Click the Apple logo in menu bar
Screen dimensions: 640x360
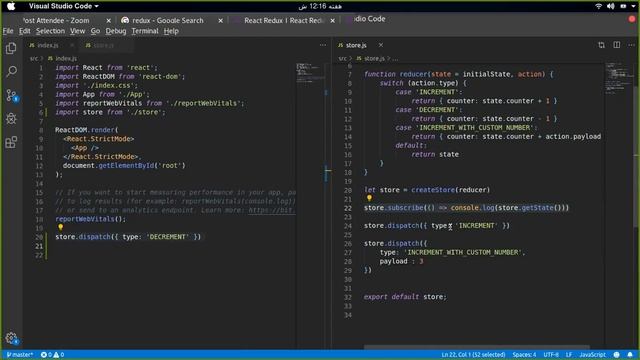pyautogui.click(x=11, y=6)
